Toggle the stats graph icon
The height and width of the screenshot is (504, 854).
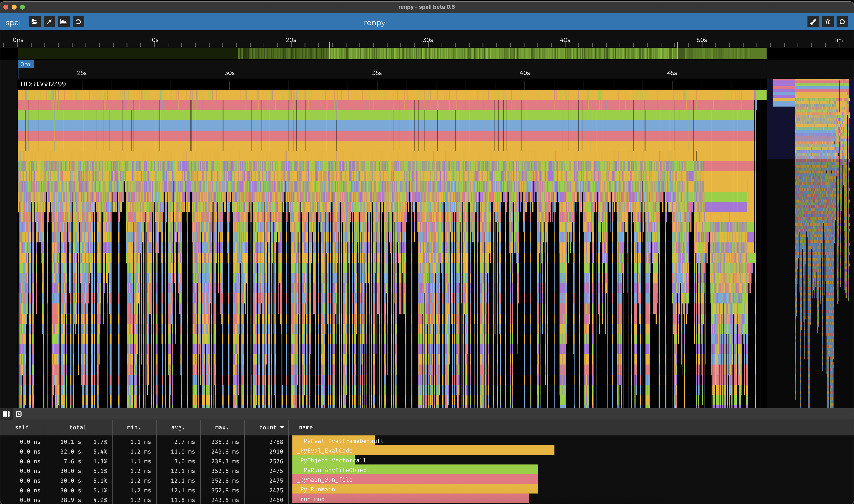click(x=64, y=22)
